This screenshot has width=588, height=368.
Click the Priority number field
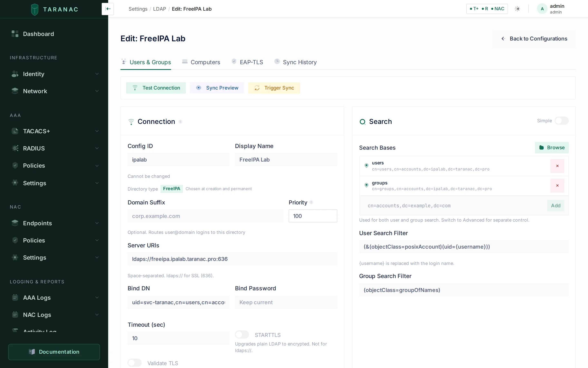[313, 216]
